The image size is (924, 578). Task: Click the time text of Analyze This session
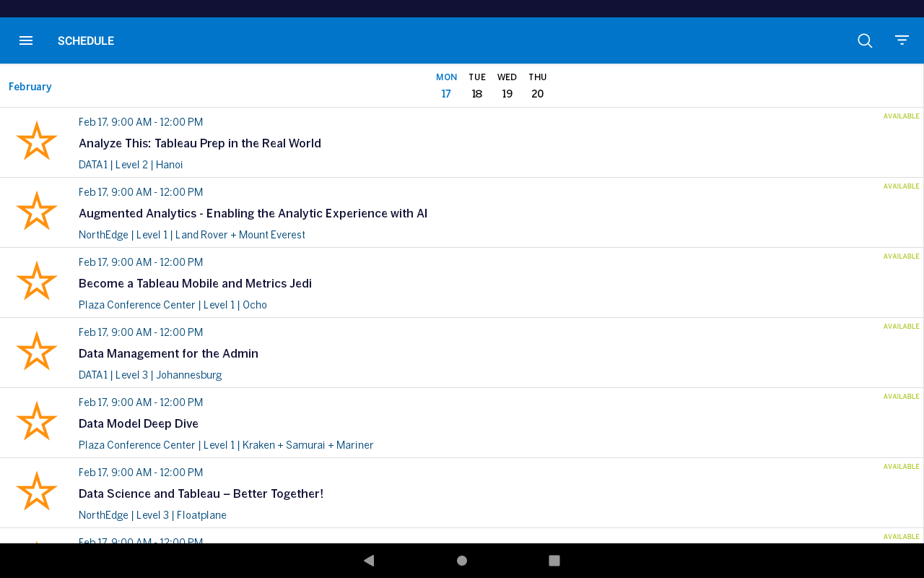[x=141, y=122]
